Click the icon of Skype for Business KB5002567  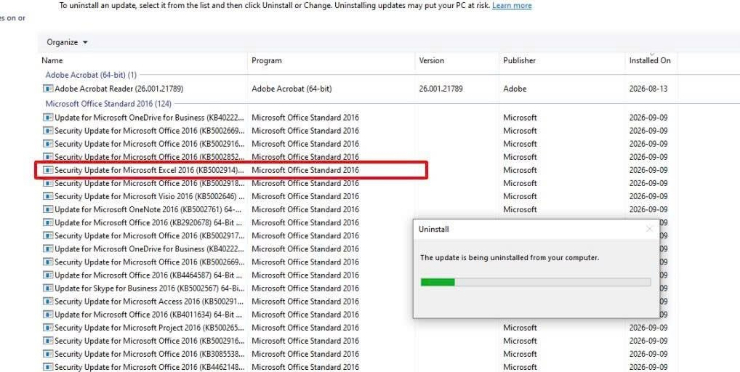(x=48, y=288)
